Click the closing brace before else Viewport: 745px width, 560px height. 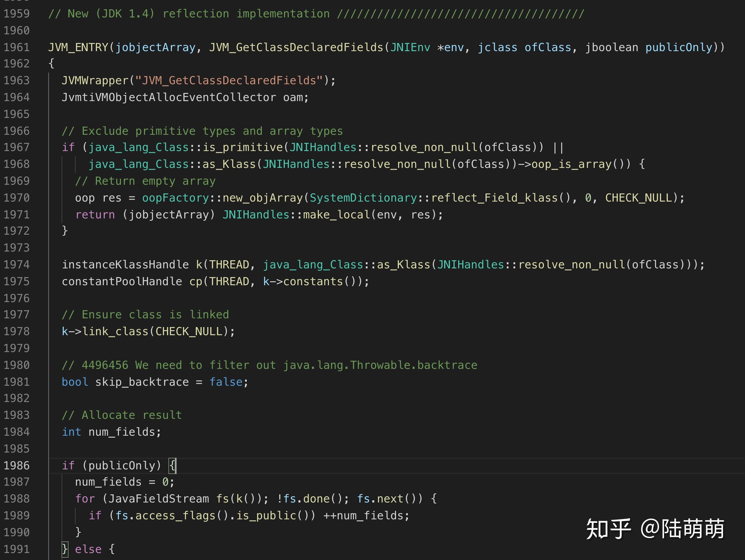pyautogui.click(x=65, y=549)
